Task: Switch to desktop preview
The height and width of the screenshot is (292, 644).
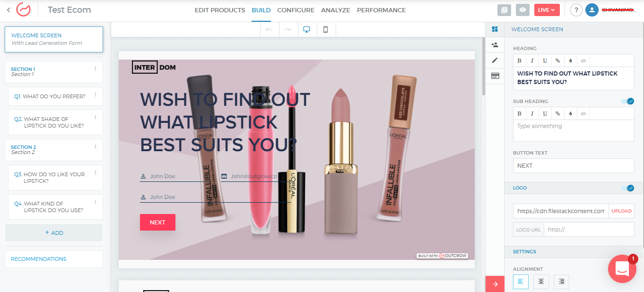Action: coord(307,30)
